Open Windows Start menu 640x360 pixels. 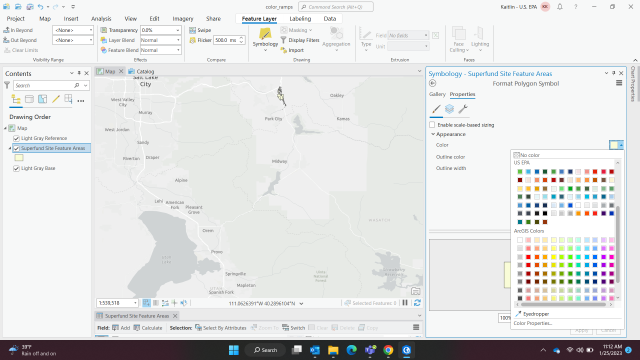coord(234,350)
